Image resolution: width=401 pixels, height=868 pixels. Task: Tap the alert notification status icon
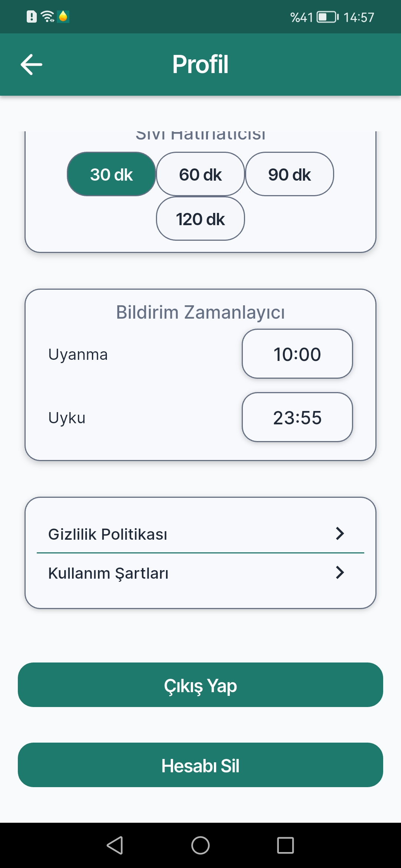point(32,17)
